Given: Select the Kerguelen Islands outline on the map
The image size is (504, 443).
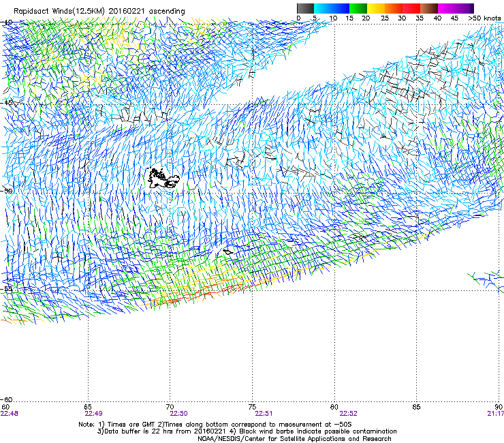Looking at the screenshot, I should point(163,179).
